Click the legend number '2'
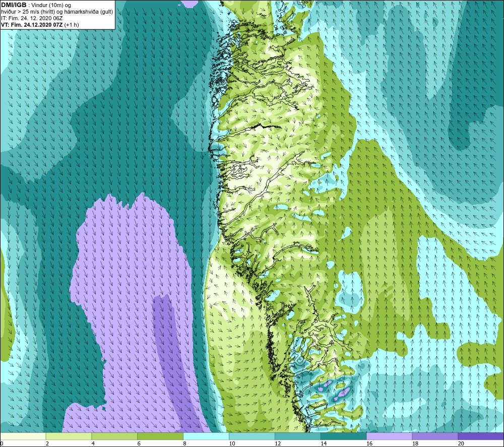Image resolution: width=504 pixels, height=447 pixels. click(47, 443)
